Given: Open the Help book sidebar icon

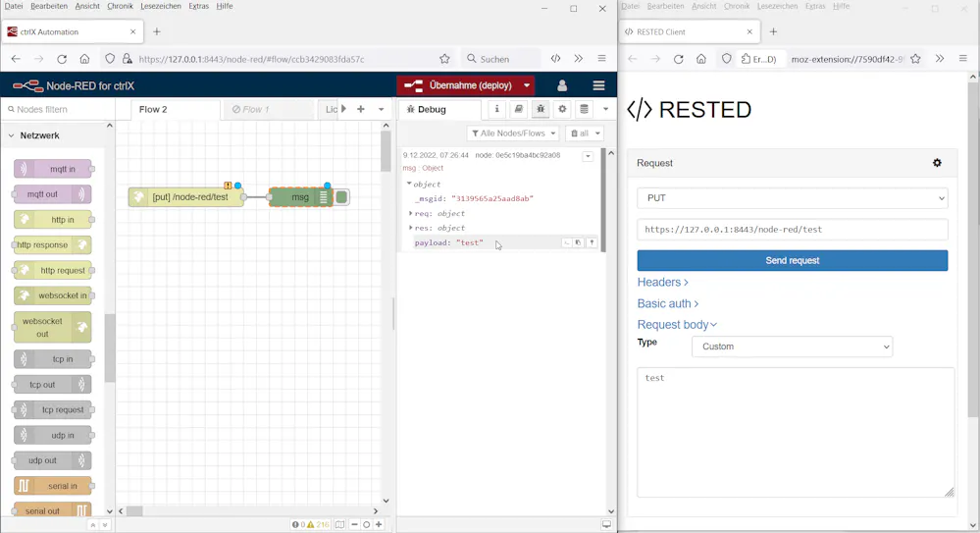Looking at the screenshot, I should [518, 109].
